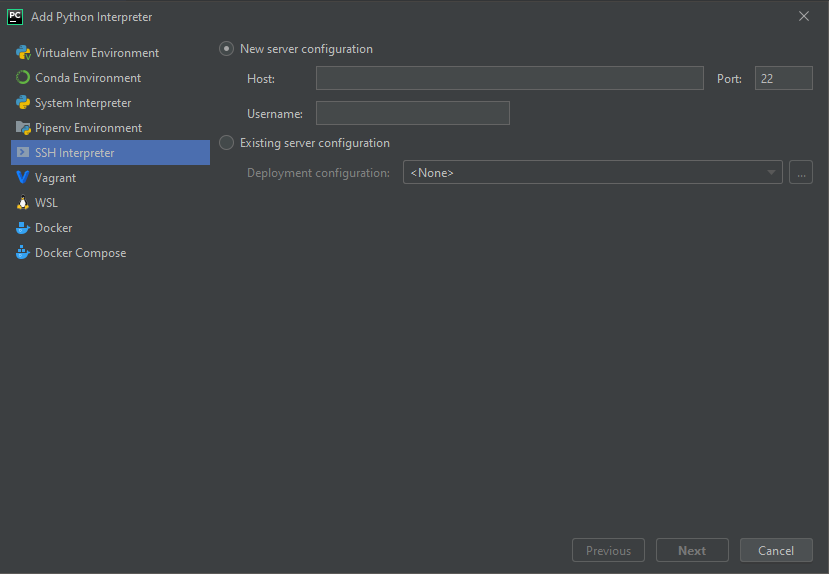Click the SSH Interpreter terminal icon
The height and width of the screenshot is (574, 829).
click(x=23, y=153)
